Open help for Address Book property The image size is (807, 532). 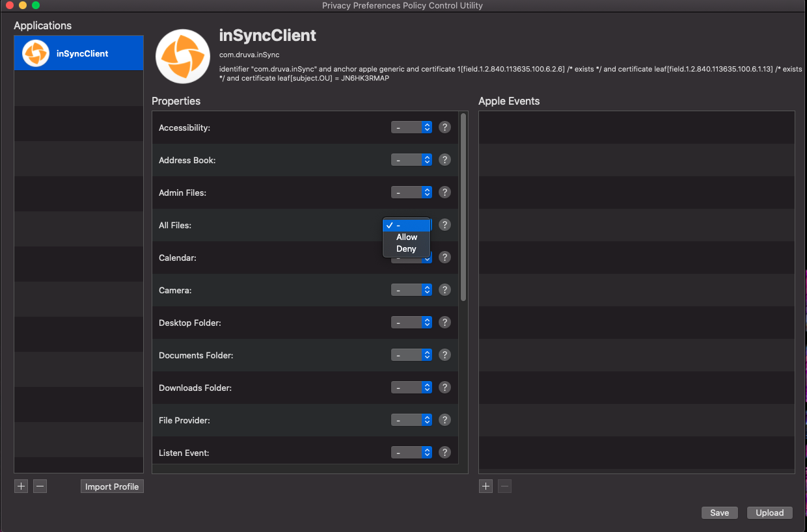click(x=445, y=160)
